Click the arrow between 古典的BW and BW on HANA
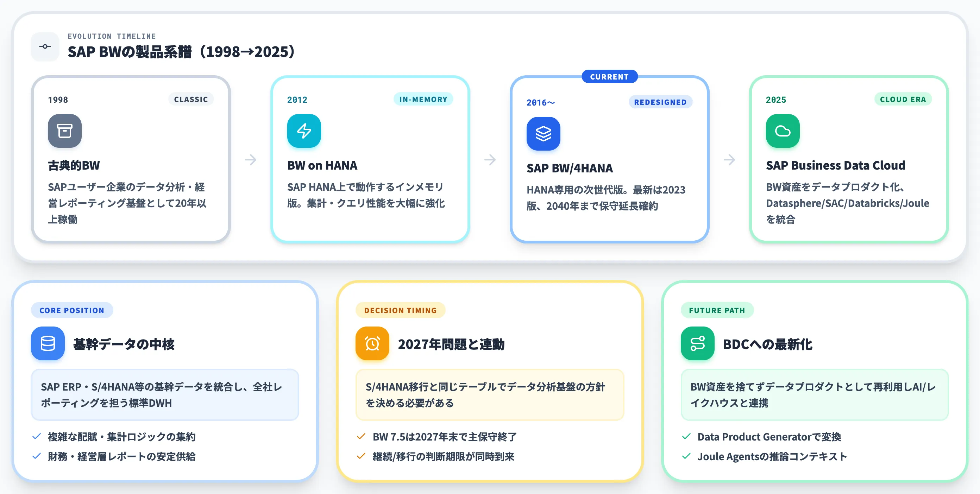Viewport: 980px width, 494px height. 251,159
